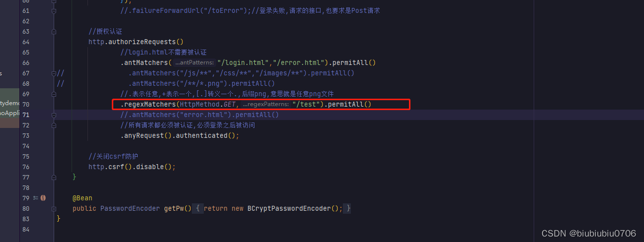Click the PasswordEncoder return type
644x242 pixels.
(130, 209)
